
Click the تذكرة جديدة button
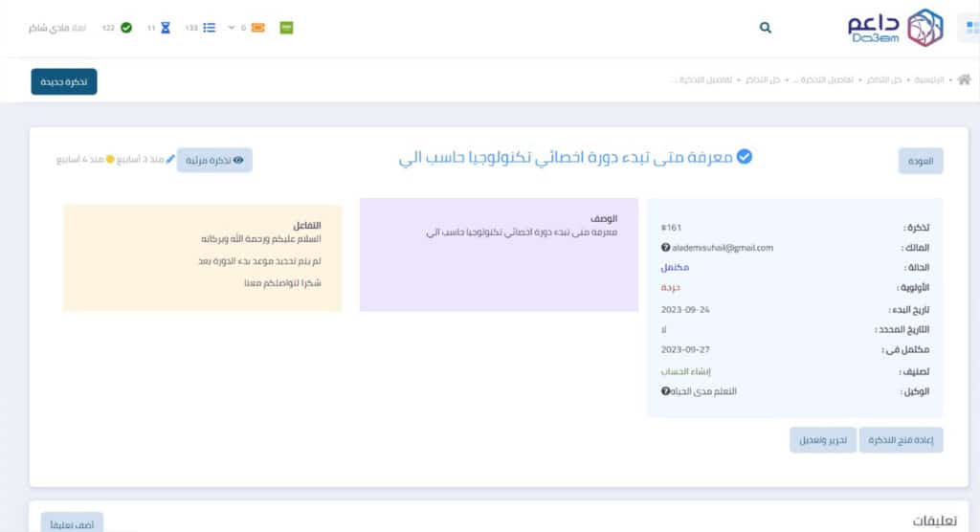pos(64,82)
